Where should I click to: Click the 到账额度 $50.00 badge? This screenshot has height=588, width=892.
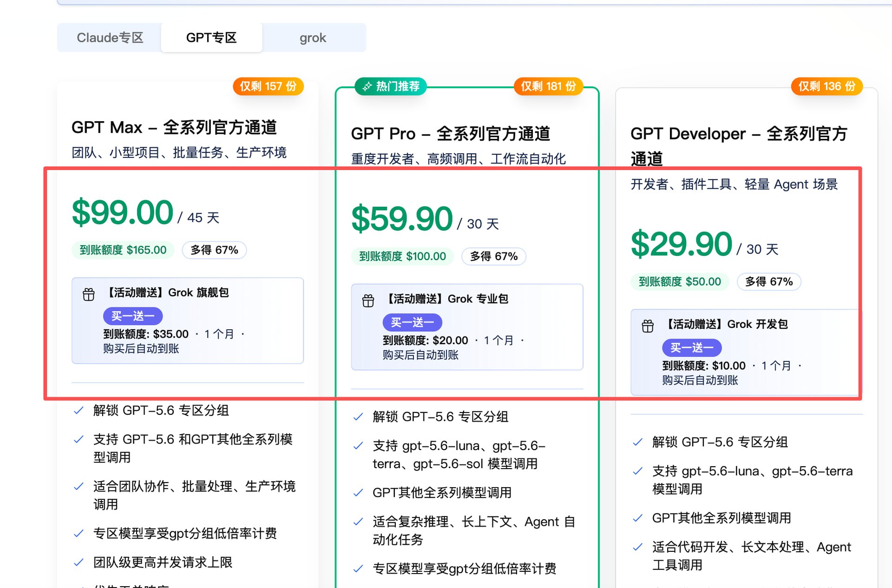point(680,281)
